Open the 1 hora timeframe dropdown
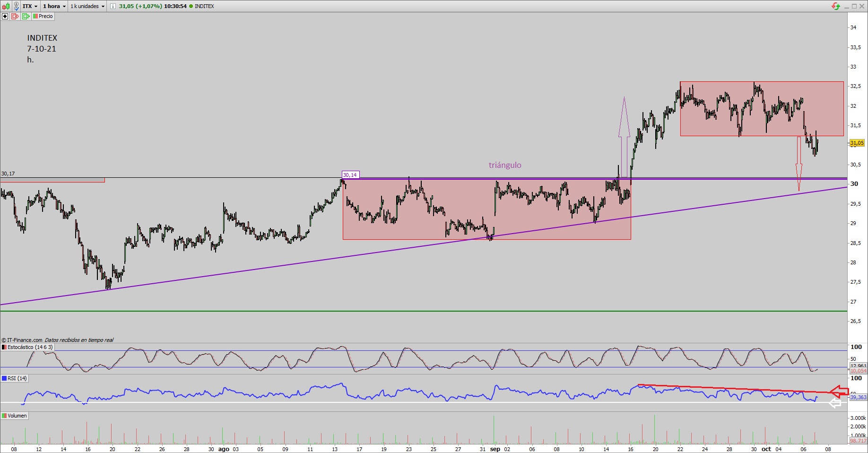Screen dimensions: 868x453 [x=54, y=6]
